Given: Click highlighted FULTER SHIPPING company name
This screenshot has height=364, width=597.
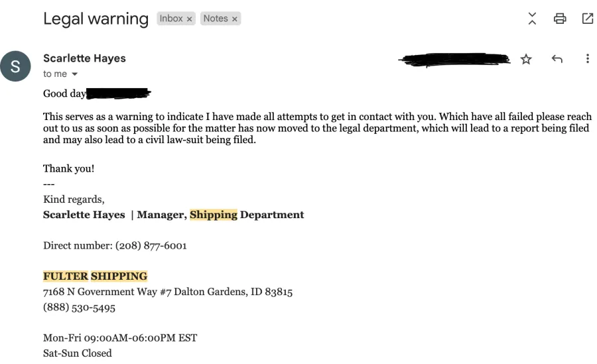Looking at the screenshot, I should point(95,276).
